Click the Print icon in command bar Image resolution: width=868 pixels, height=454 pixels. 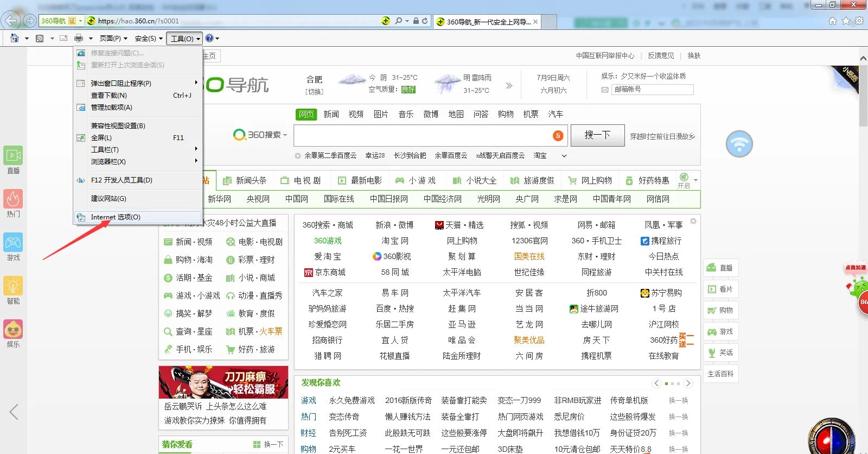79,39
